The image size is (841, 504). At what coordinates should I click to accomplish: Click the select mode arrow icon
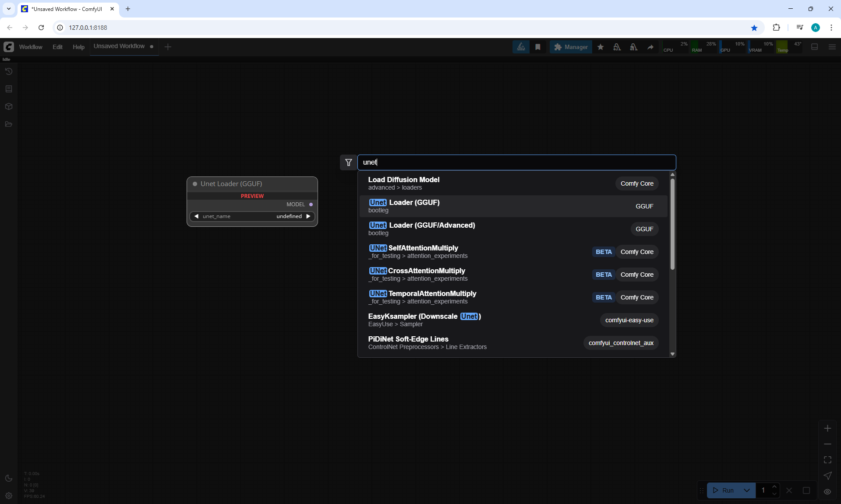click(x=827, y=476)
